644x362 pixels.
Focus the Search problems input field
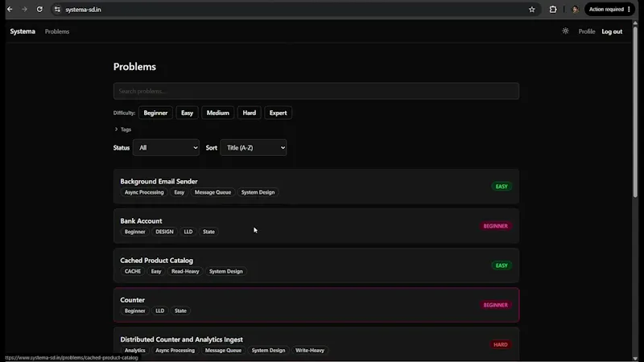coord(316,91)
